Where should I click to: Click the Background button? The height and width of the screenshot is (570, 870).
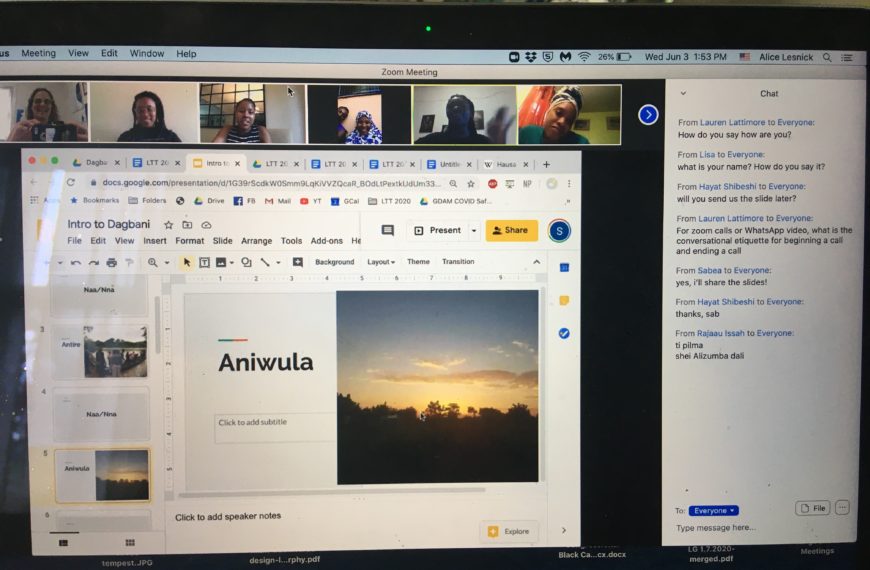click(335, 262)
